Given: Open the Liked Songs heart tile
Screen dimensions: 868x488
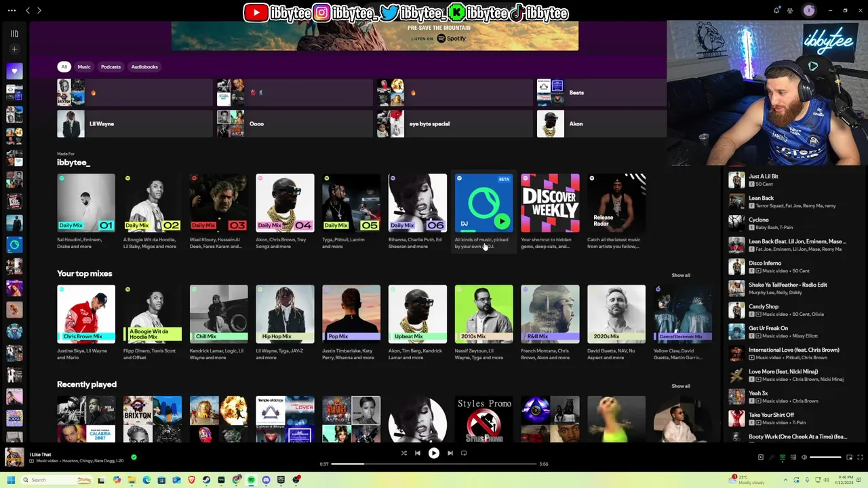Looking at the screenshot, I should coord(14,70).
